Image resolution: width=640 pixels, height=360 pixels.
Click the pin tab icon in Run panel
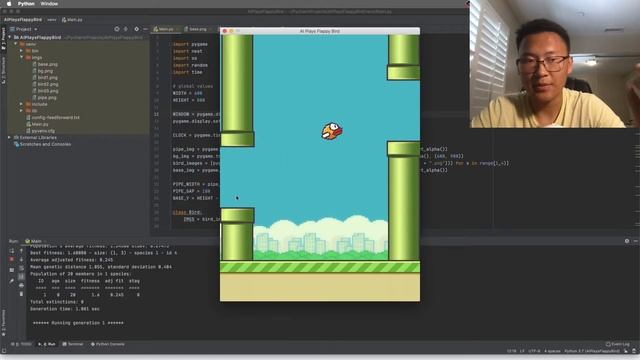(11, 281)
